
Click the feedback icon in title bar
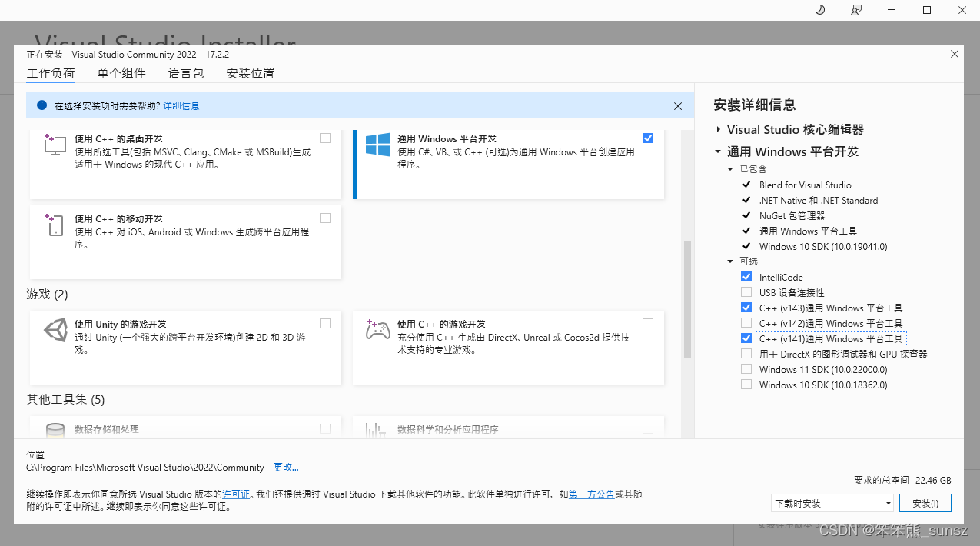point(856,10)
